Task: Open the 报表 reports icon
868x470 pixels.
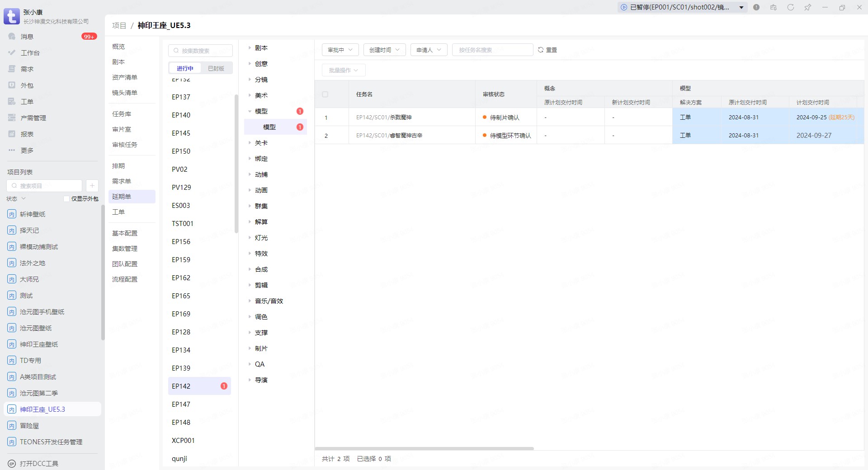Action: (12, 134)
